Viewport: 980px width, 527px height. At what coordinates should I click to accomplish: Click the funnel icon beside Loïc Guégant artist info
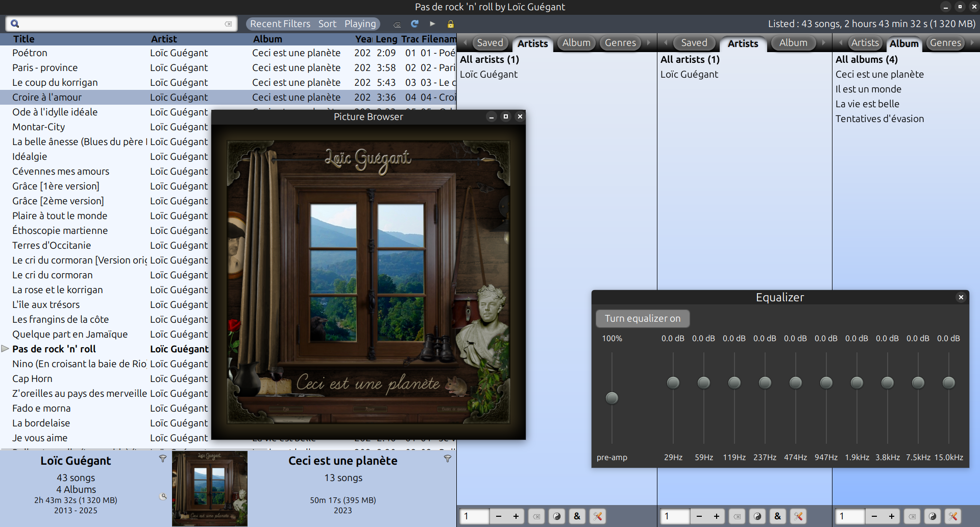tap(163, 459)
